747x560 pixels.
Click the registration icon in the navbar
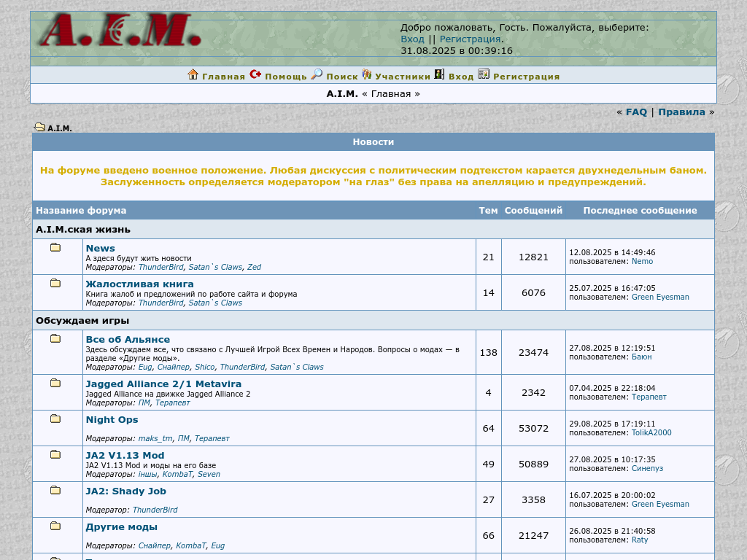(x=484, y=74)
